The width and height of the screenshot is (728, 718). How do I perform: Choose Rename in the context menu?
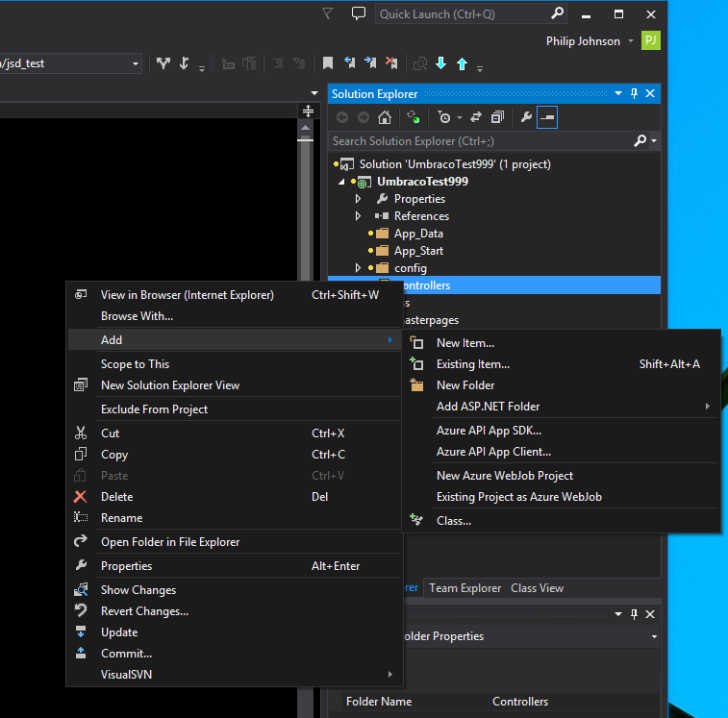coord(121,518)
